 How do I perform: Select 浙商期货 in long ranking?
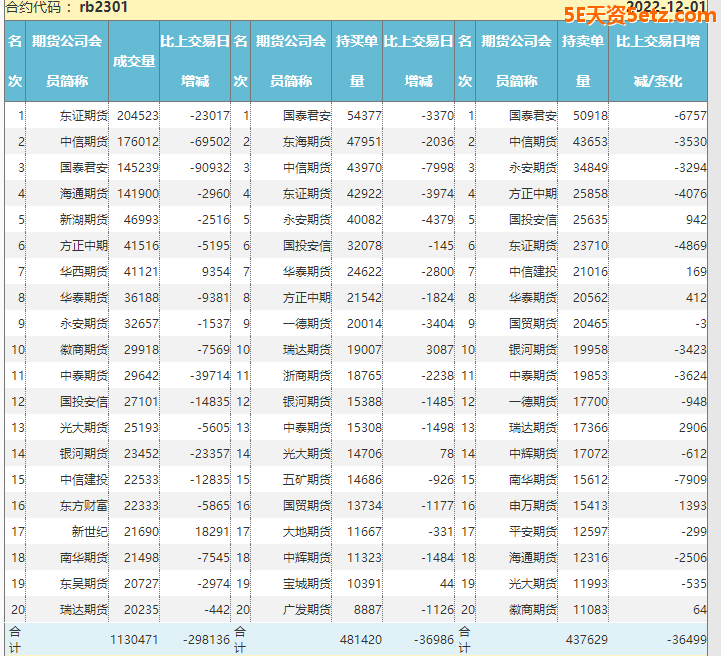(307, 376)
